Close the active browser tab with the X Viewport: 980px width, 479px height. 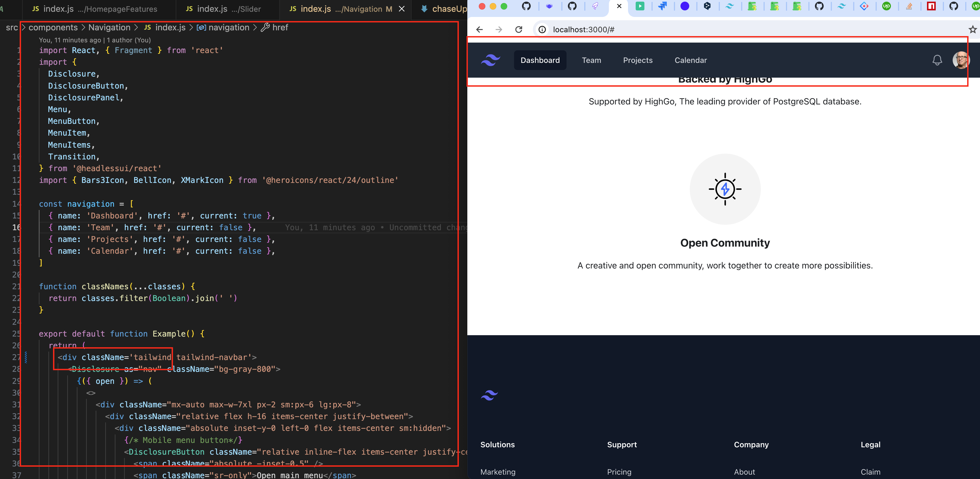click(619, 6)
